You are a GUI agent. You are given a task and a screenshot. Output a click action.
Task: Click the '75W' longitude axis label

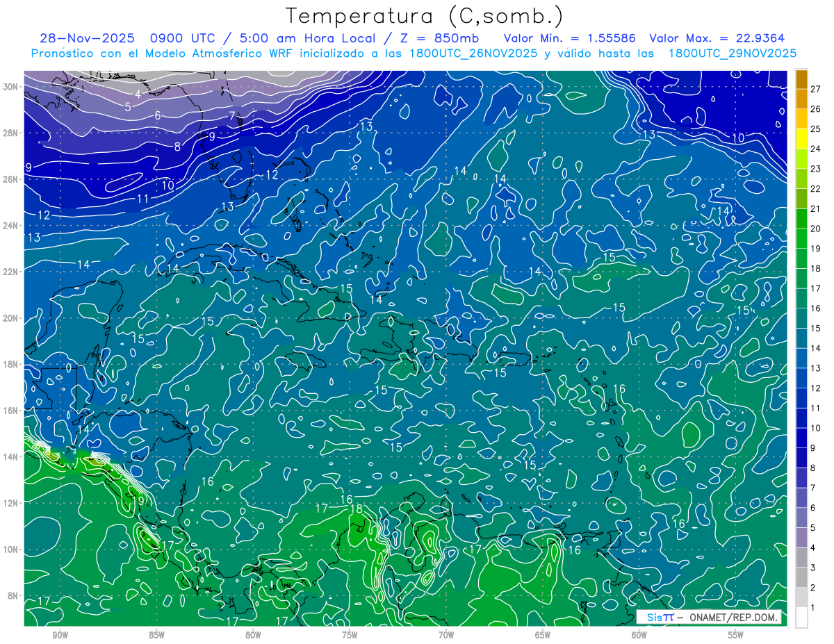click(350, 635)
